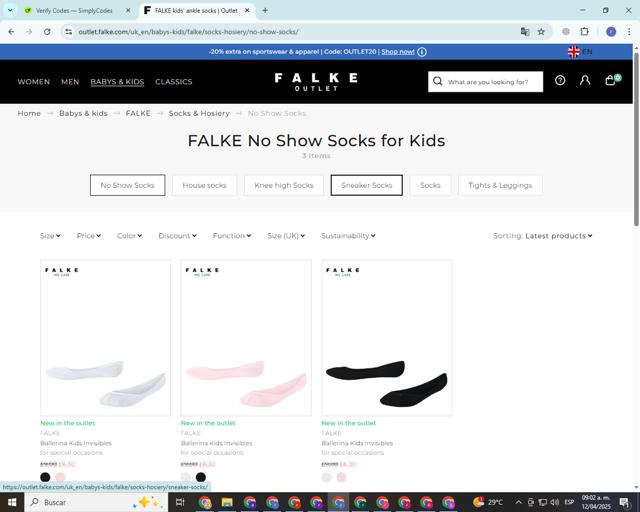Open the help question mark icon
Screen dimensions: 640x512
pos(560,80)
